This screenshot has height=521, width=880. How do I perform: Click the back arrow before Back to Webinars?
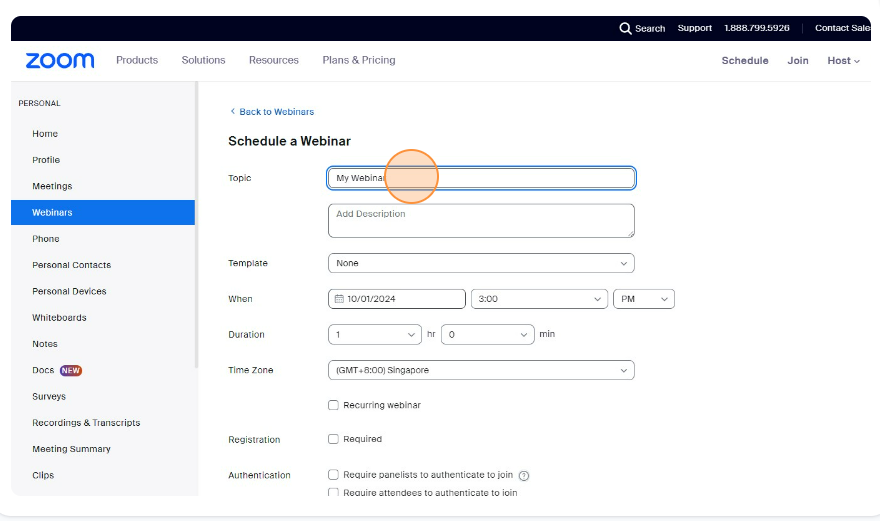233,112
